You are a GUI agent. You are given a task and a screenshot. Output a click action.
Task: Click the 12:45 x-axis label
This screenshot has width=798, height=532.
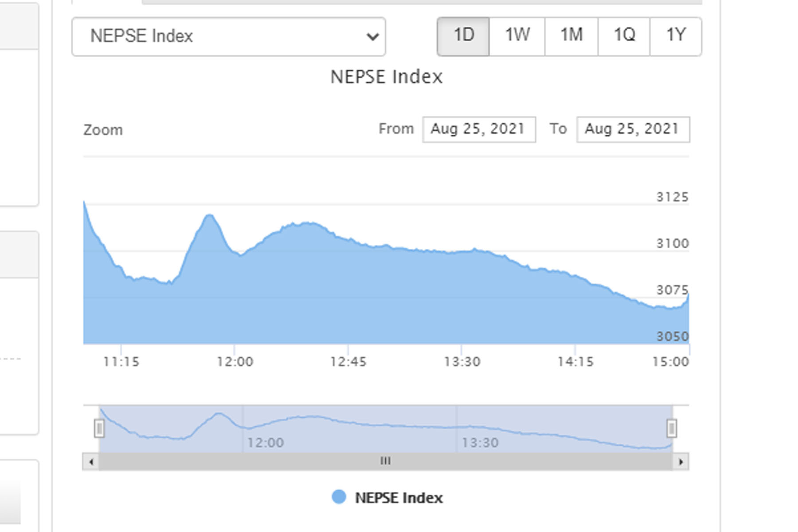348,362
